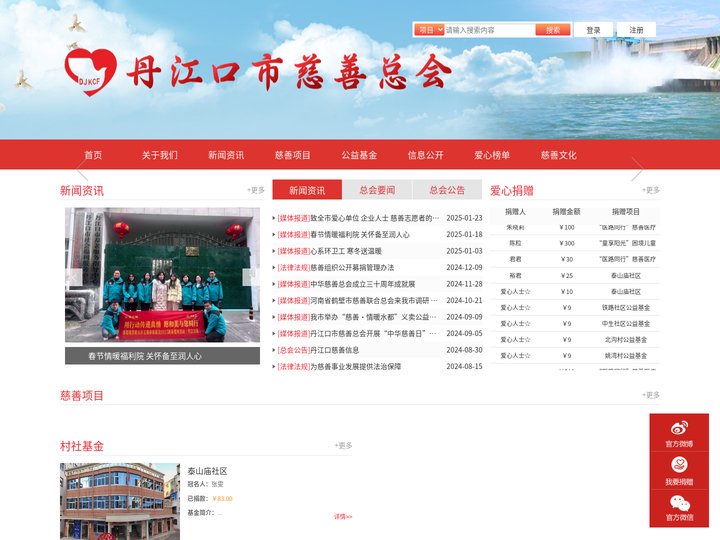Click +更多 beside the 村社基金 heading
The width and height of the screenshot is (720, 540).
pos(343,445)
